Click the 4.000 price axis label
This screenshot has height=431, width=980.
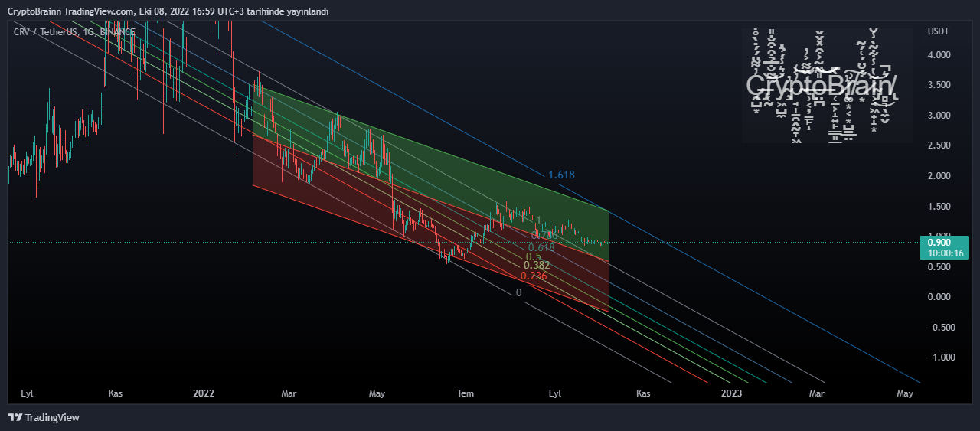point(939,55)
